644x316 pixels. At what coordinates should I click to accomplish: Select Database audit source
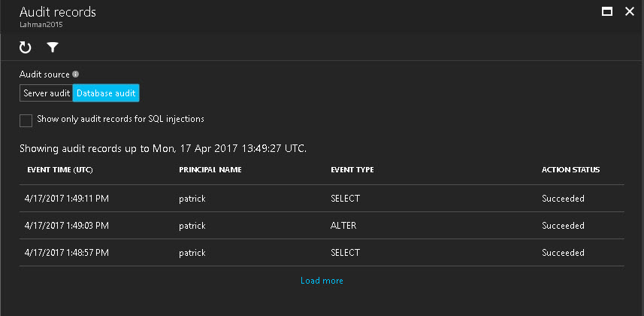[x=106, y=93]
